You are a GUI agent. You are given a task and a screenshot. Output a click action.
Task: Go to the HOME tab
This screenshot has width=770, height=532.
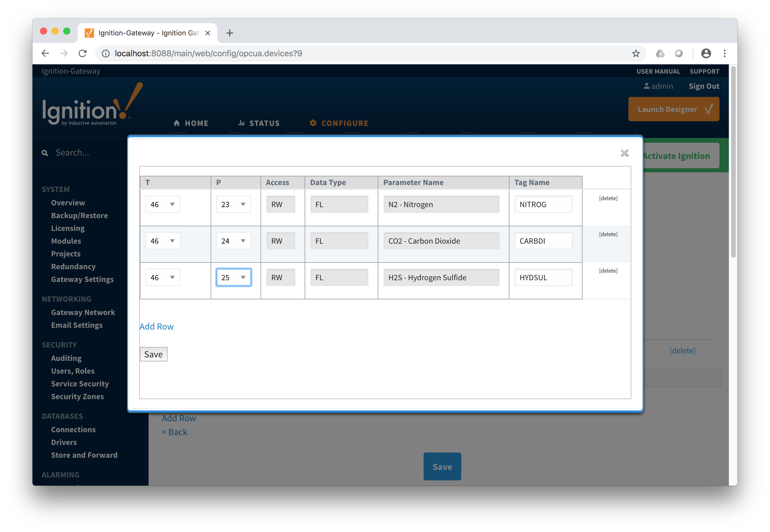[x=191, y=123]
